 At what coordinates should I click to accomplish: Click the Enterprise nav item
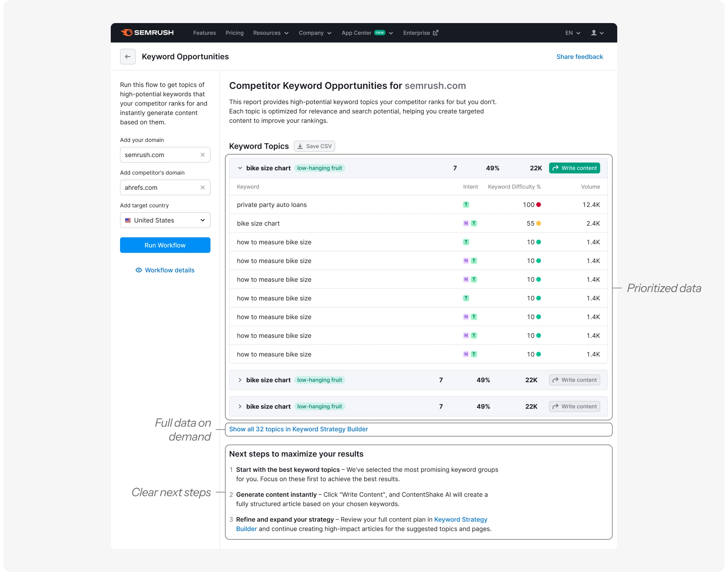point(421,33)
